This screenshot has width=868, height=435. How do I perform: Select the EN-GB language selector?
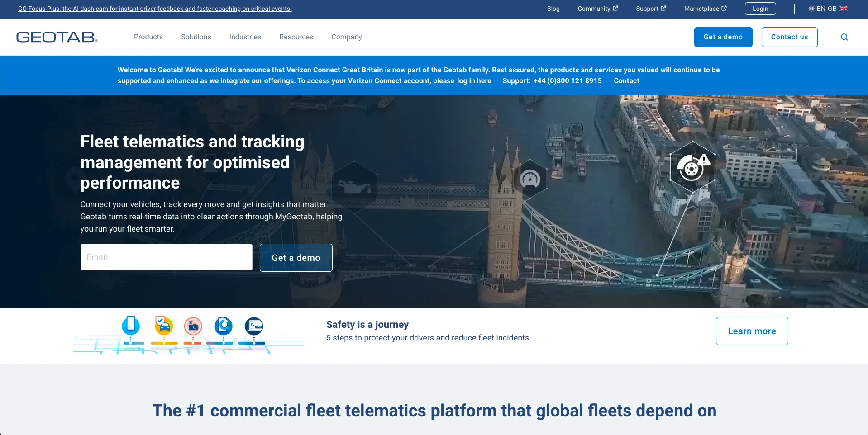point(828,9)
